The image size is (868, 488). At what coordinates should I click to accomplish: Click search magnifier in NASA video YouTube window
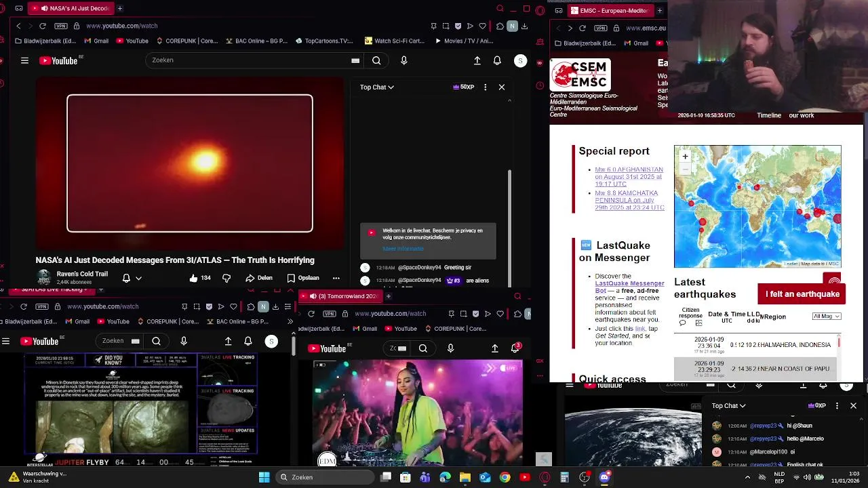pos(376,60)
